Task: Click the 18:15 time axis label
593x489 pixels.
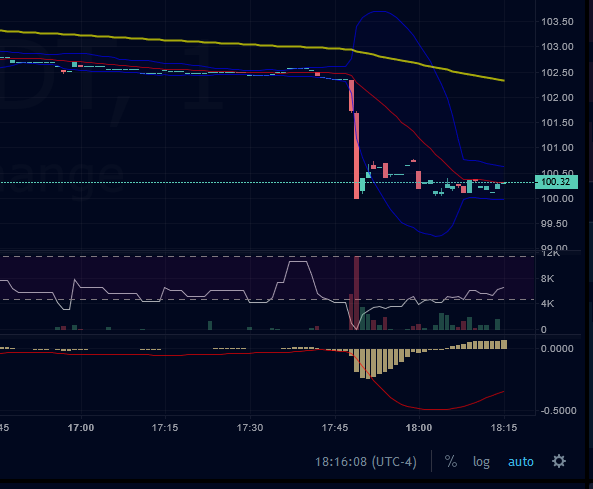Action: coord(504,428)
